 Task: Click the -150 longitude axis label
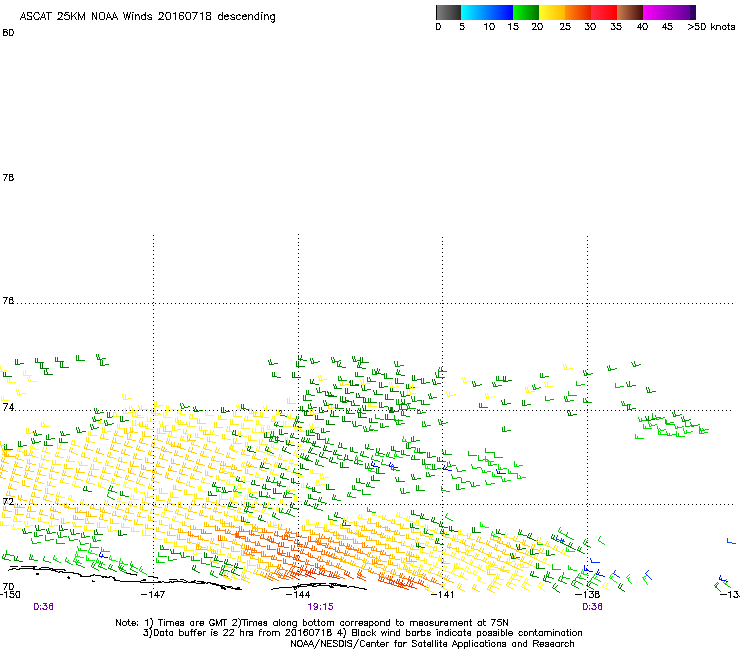coord(10,594)
